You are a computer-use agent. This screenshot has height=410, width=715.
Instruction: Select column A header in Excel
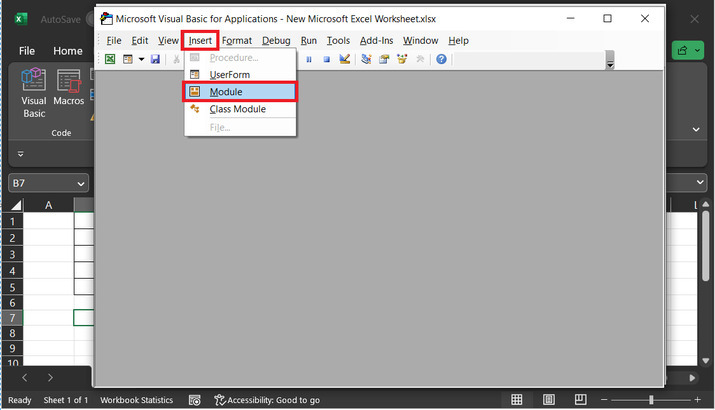48,205
